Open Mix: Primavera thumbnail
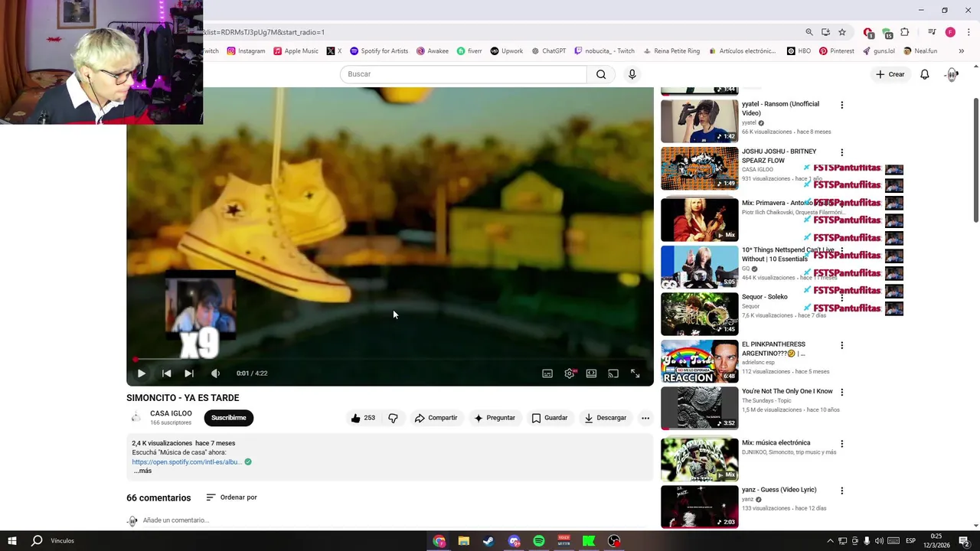 point(700,220)
